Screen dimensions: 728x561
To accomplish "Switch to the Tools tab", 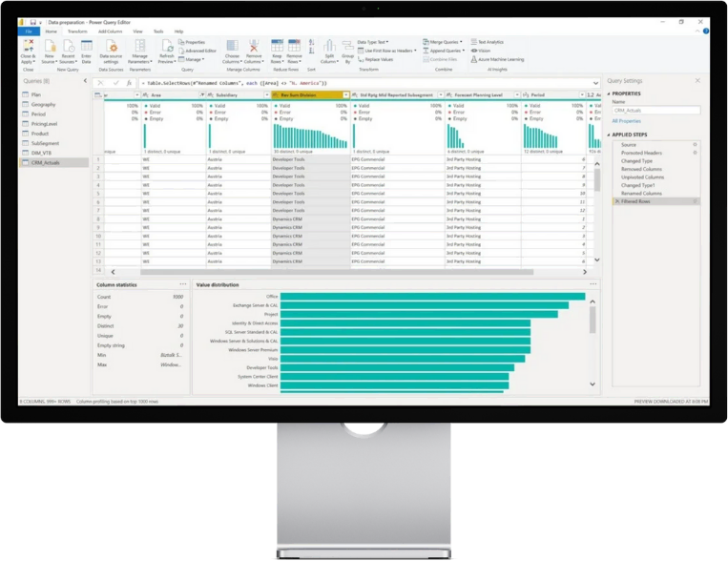I will pos(158,31).
